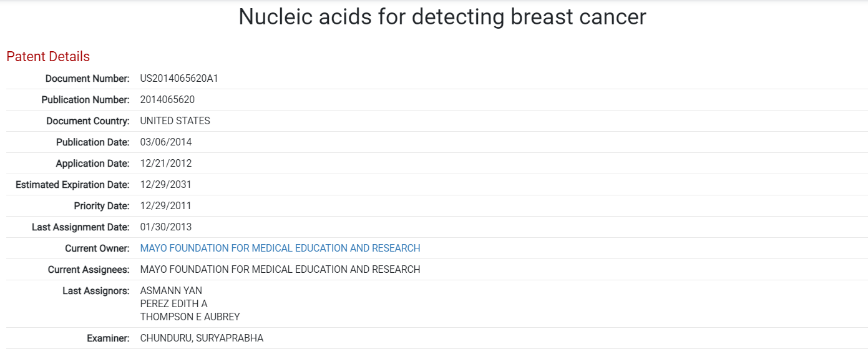
Task: Click the page title about breast cancer
Action: tap(442, 17)
